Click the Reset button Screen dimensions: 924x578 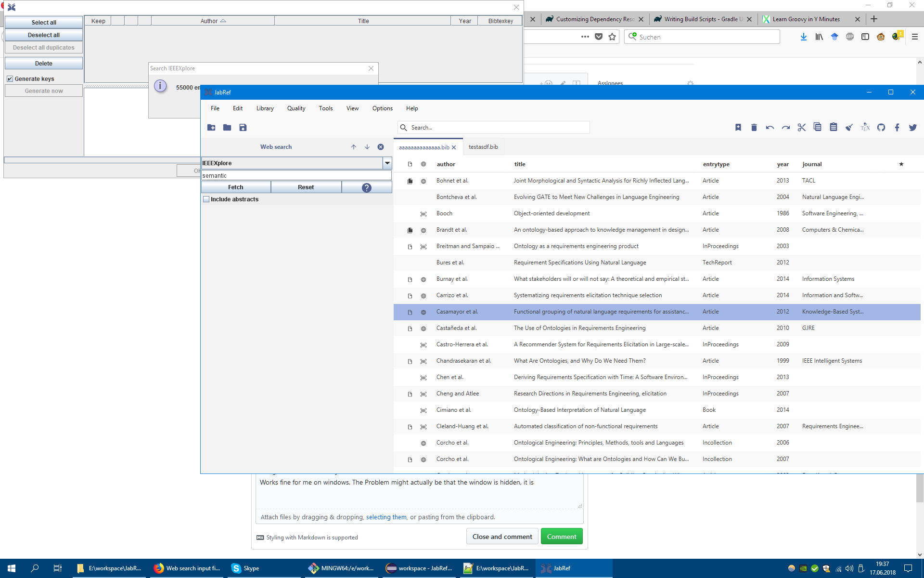point(306,187)
